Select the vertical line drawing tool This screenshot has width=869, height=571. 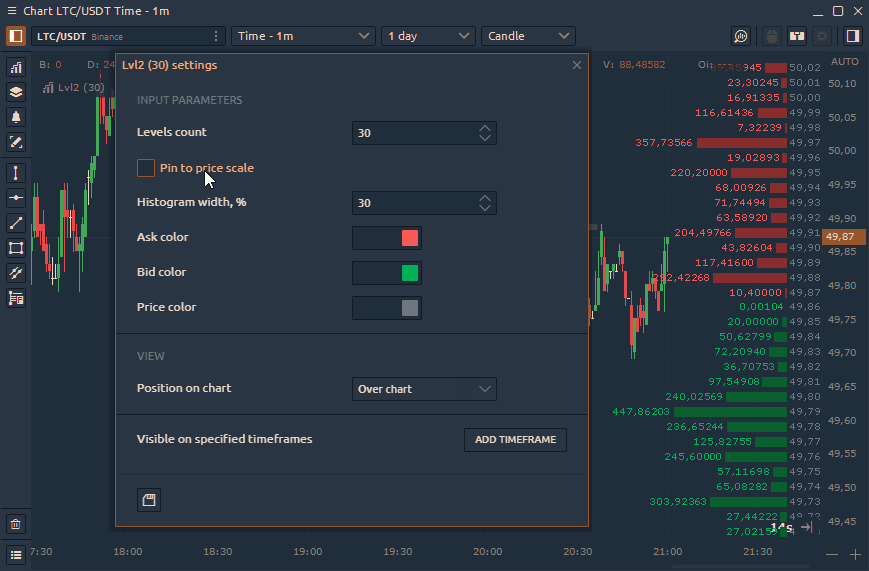tap(16, 173)
